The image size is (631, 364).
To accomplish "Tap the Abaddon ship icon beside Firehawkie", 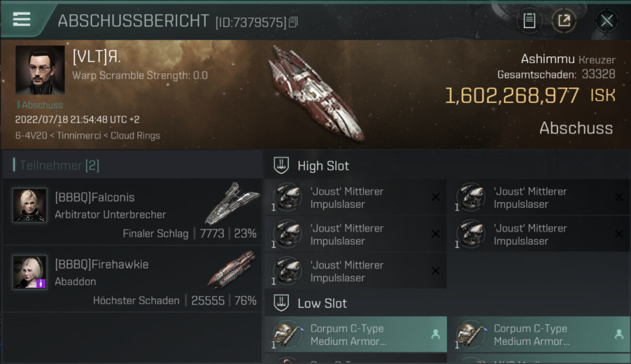I will click(x=232, y=269).
